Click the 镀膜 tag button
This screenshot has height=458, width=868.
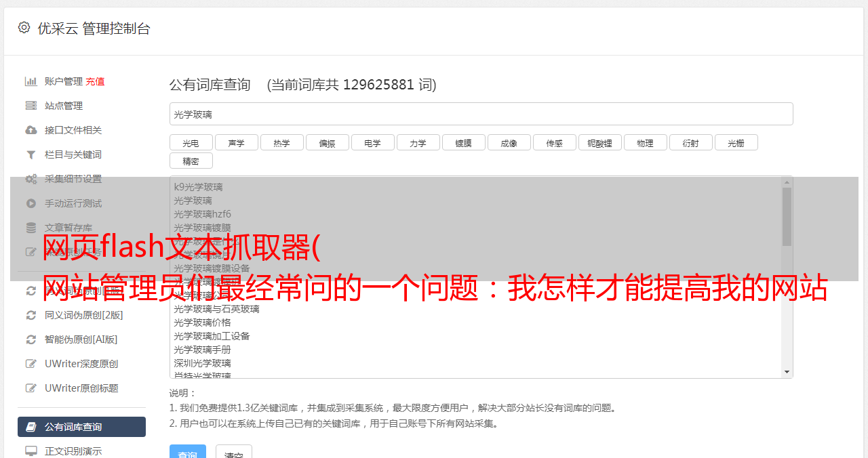coord(463,142)
